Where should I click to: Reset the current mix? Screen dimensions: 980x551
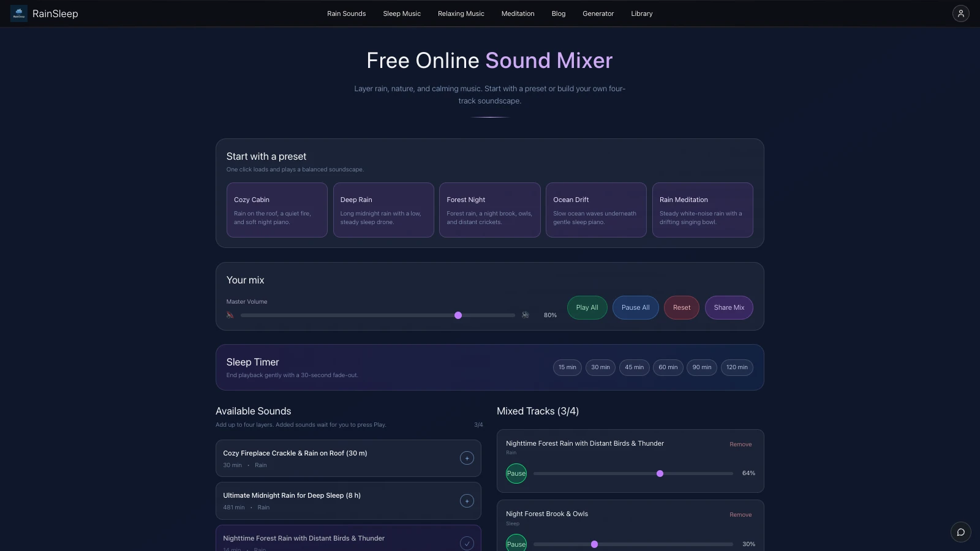point(682,307)
